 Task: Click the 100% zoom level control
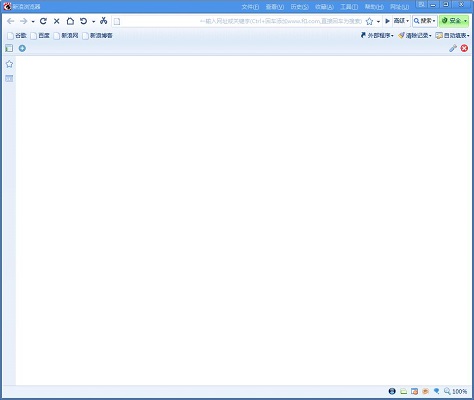point(455,391)
